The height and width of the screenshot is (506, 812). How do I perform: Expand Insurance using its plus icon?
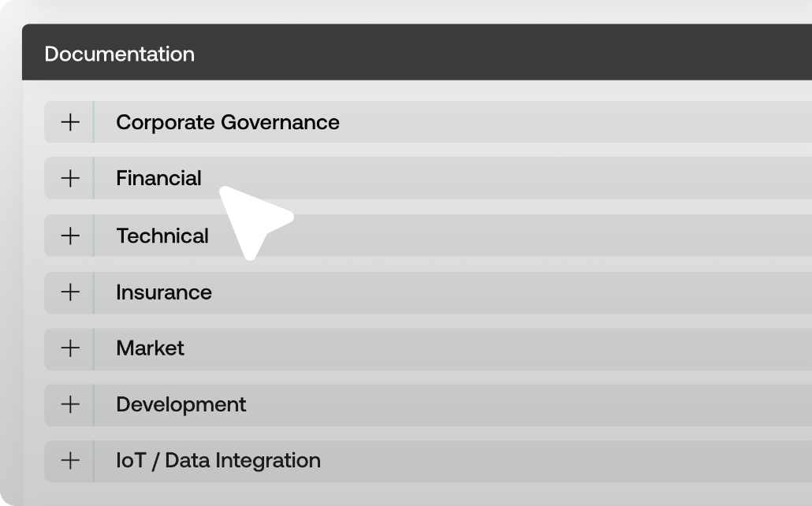(70, 292)
